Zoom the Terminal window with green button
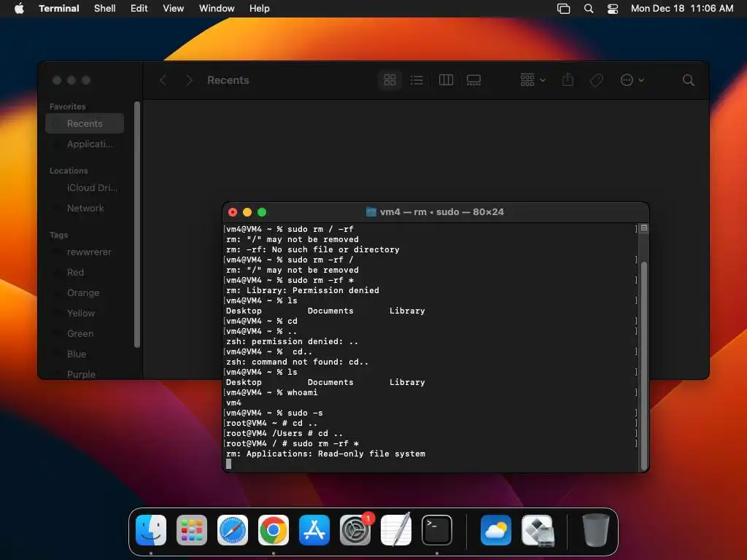The height and width of the screenshot is (560, 747). click(x=262, y=212)
